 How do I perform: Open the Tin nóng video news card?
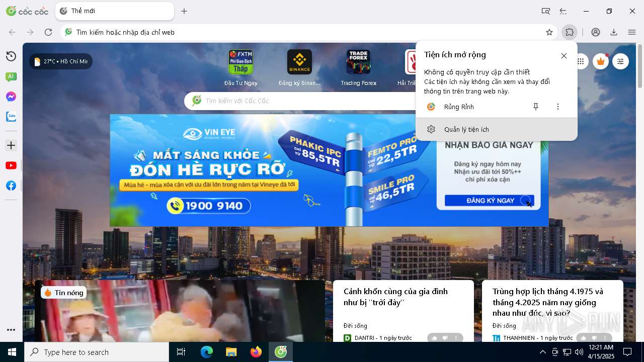tap(180, 311)
